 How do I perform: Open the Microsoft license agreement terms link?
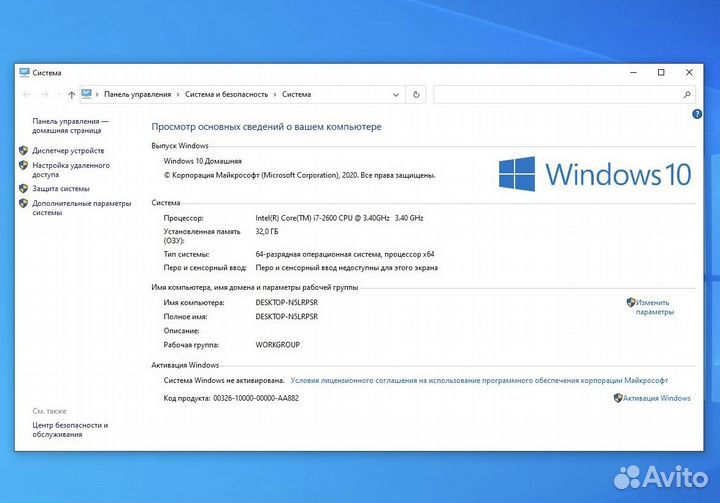(x=479, y=380)
